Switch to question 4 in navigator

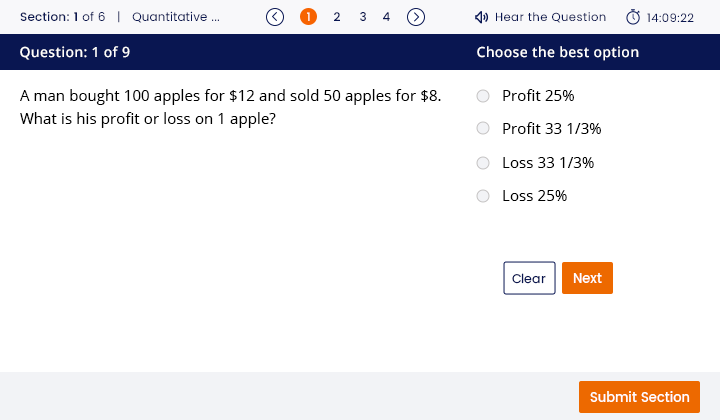tap(386, 17)
